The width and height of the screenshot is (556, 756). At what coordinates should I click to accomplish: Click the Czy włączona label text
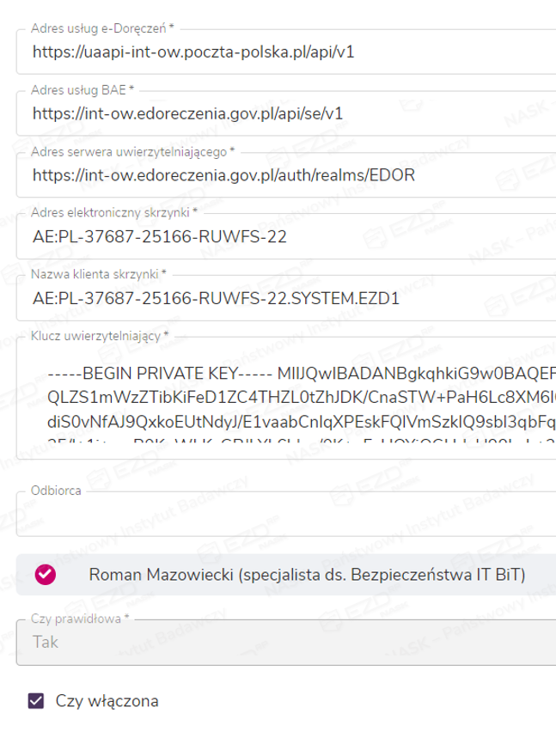click(x=107, y=701)
